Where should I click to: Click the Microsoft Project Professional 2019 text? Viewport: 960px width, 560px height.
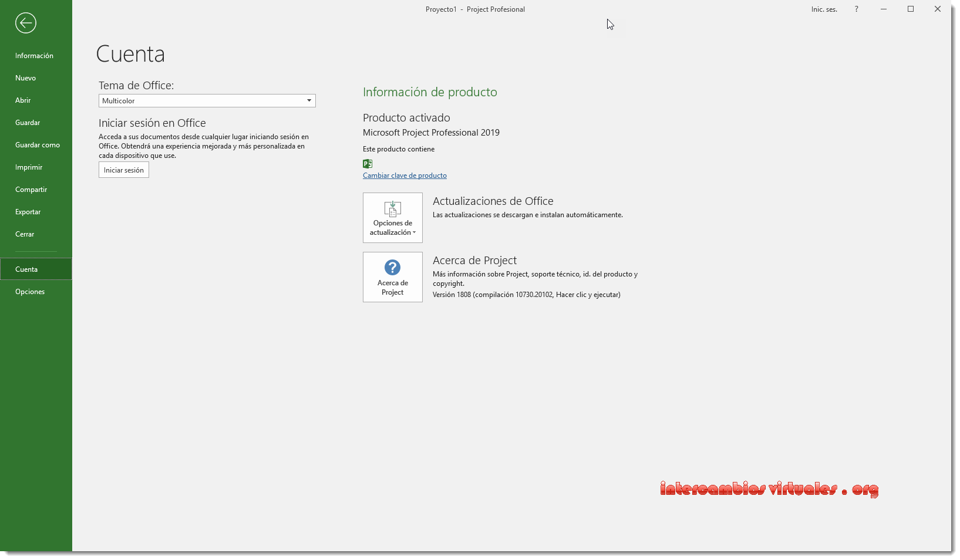click(x=431, y=133)
